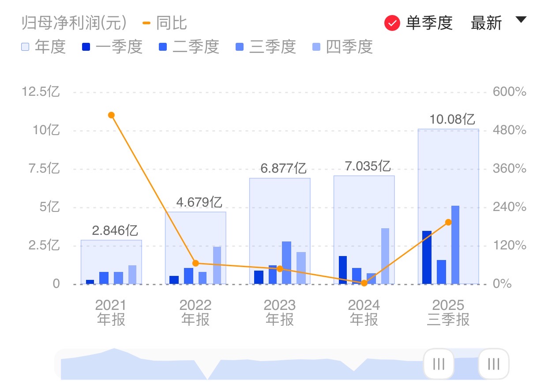Click the 10.08亿 value label
The width and height of the screenshot is (548, 392).
point(452,119)
